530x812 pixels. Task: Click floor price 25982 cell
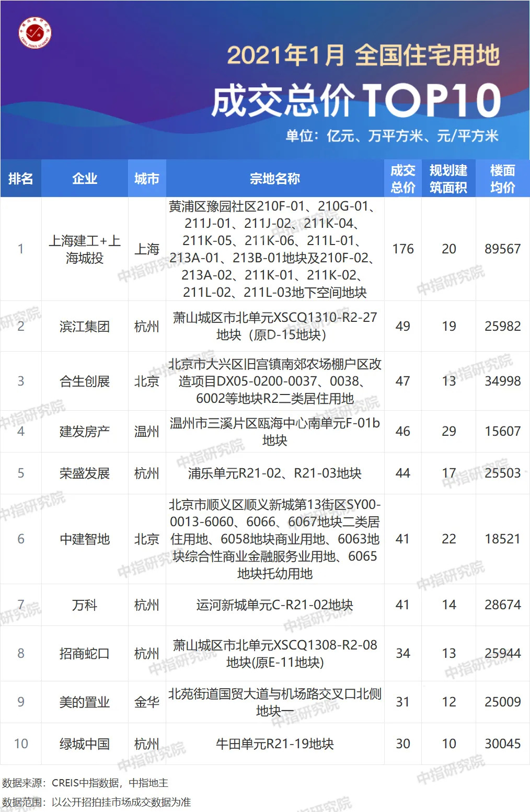pos(503,327)
